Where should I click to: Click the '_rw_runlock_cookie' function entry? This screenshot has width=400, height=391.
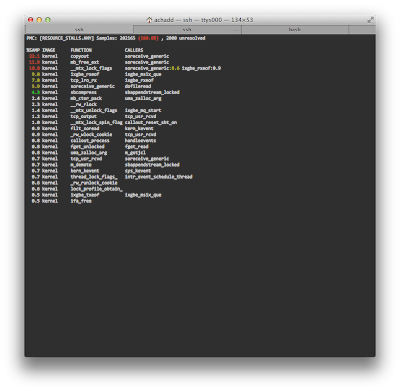click(x=94, y=183)
